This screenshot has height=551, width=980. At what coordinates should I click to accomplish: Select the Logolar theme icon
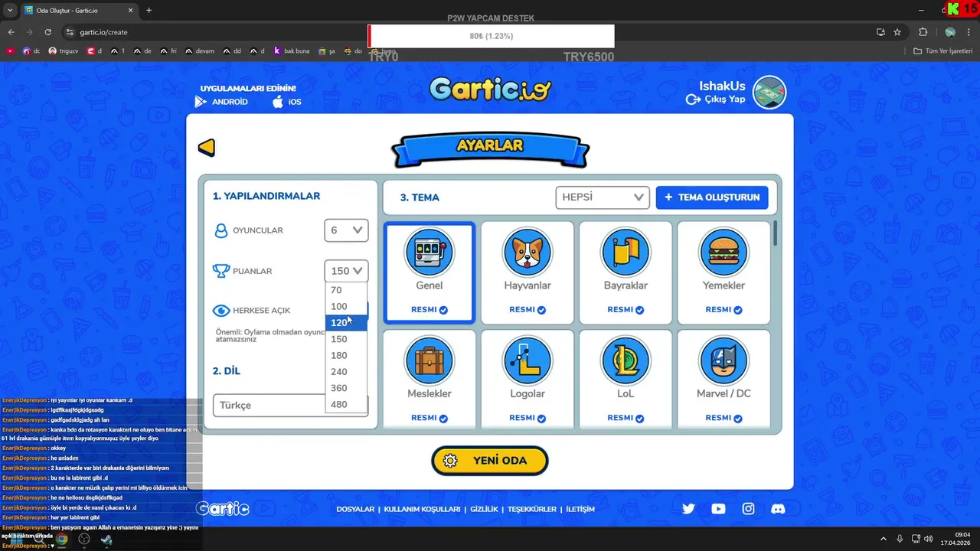(528, 360)
